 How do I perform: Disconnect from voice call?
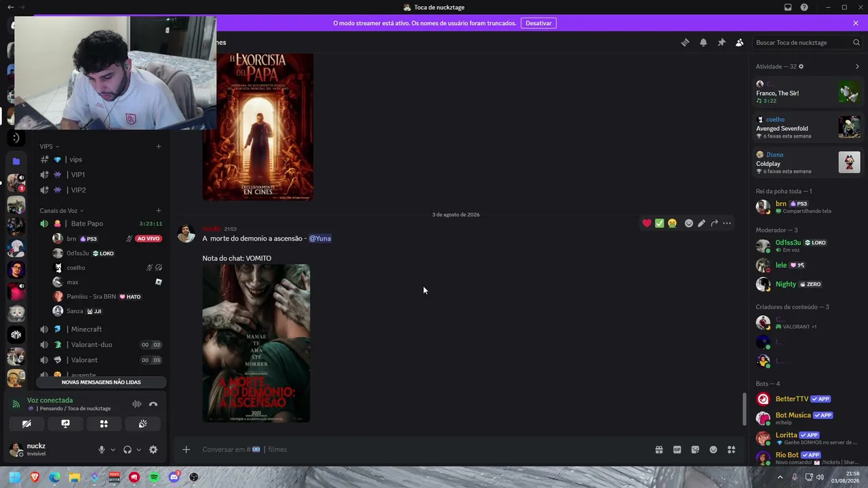pyautogui.click(x=153, y=404)
